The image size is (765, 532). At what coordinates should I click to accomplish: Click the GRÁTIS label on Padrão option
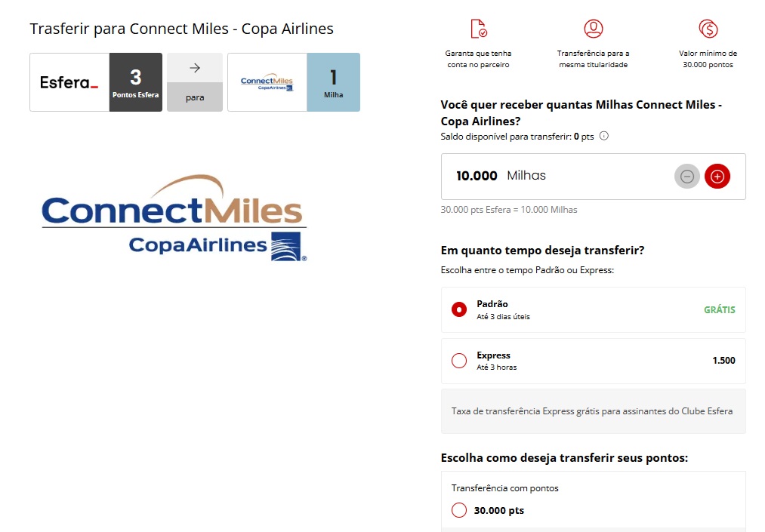coord(719,309)
